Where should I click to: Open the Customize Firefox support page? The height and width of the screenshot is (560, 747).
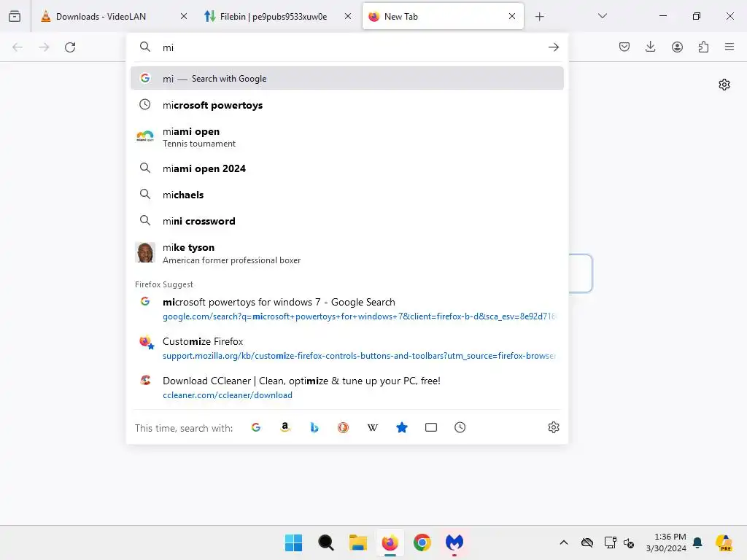pyautogui.click(x=347, y=348)
